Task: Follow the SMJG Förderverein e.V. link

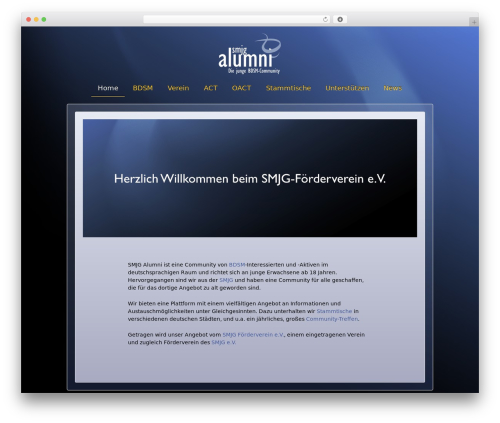Action: [x=253, y=334]
